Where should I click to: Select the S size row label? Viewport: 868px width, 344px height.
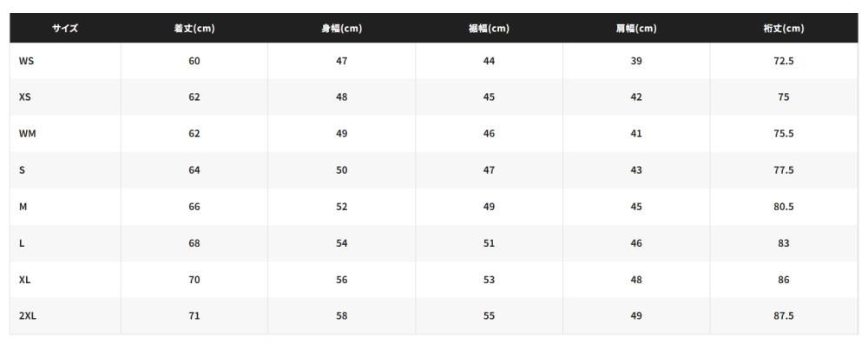pos(22,170)
